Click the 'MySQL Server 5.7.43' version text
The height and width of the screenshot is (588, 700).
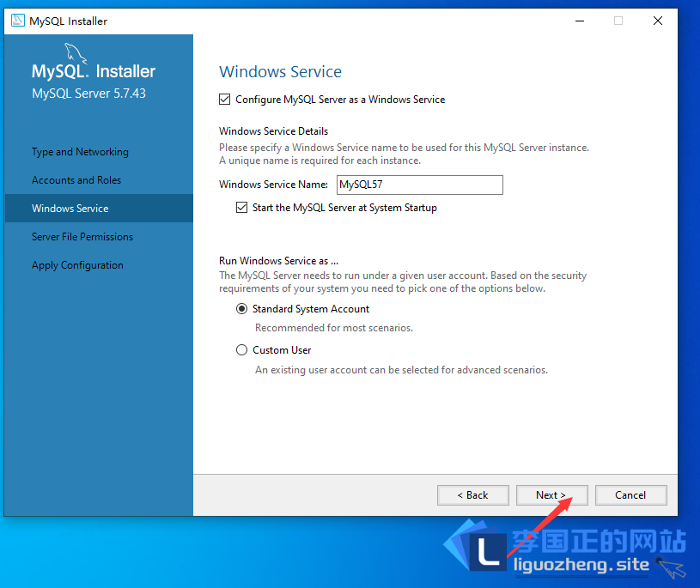pyautogui.click(x=88, y=94)
